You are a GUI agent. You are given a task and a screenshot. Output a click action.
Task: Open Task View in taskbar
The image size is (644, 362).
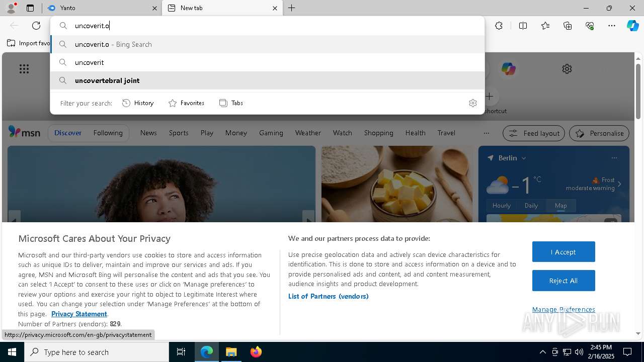click(x=181, y=352)
